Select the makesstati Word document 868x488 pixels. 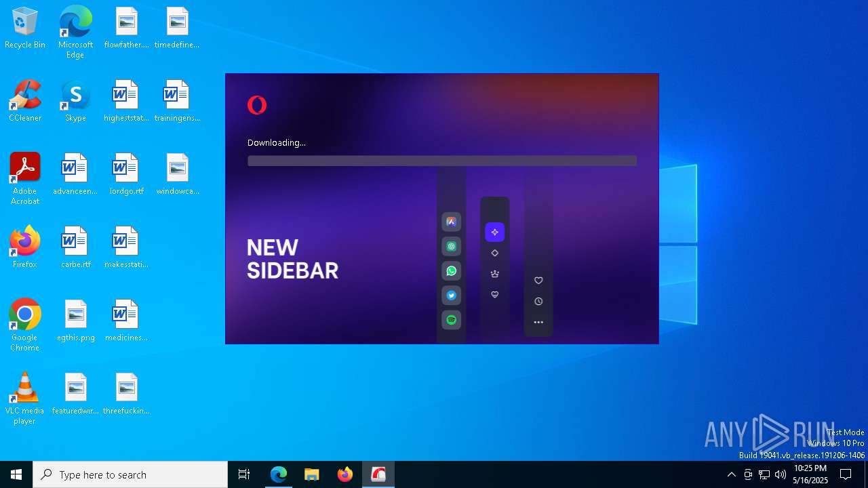[x=126, y=248]
